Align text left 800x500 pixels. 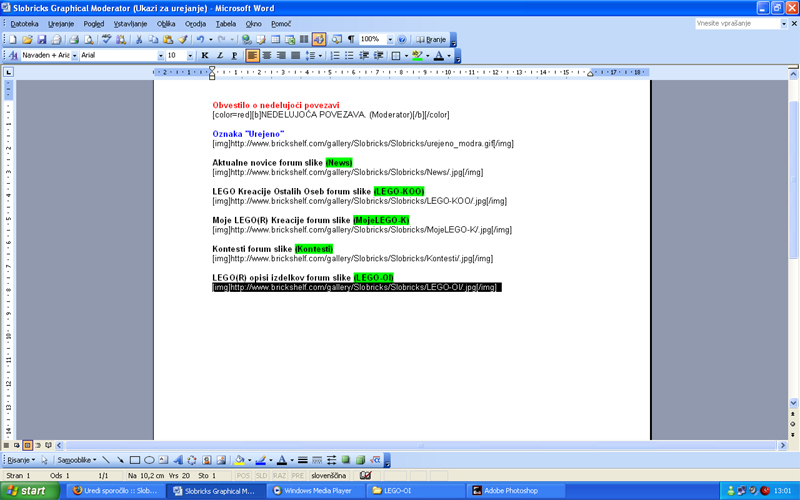click(252, 55)
